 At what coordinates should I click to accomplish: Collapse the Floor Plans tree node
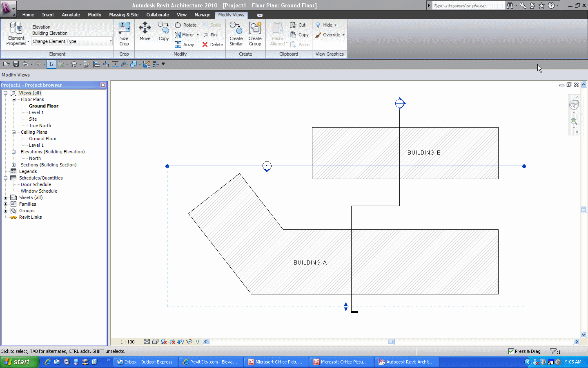click(x=13, y=99)
